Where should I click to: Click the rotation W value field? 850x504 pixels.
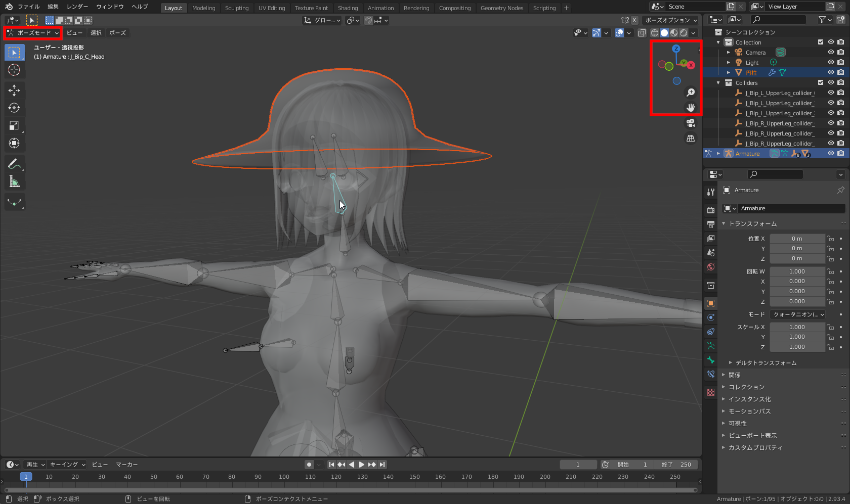click(x=797, y=271)
